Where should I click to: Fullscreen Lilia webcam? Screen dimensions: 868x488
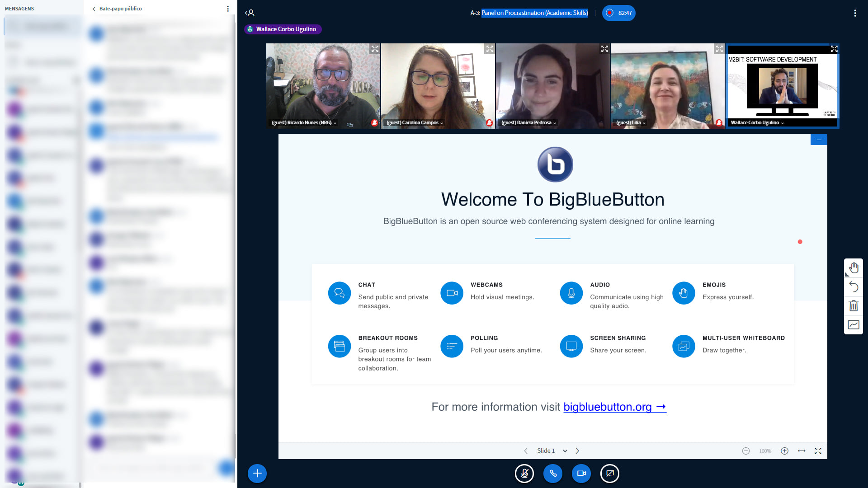[719, 49]
